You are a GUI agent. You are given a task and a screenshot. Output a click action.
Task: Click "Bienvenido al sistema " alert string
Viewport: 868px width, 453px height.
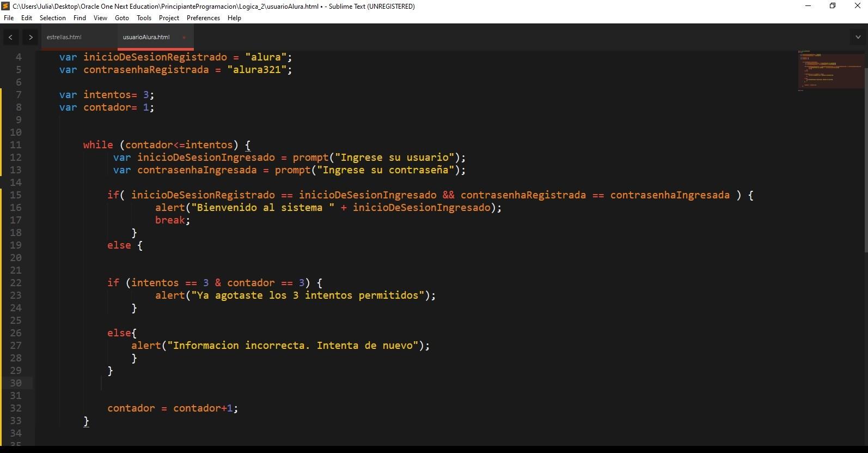point(262,208)
